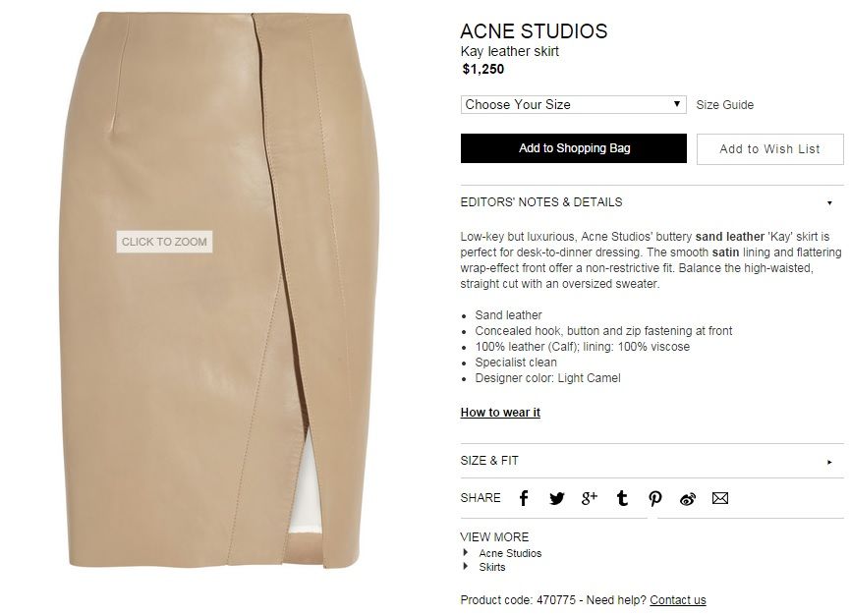Pin this item on Pinterest
This screenshot has height=616, width=850.
(x=654, y=498)
